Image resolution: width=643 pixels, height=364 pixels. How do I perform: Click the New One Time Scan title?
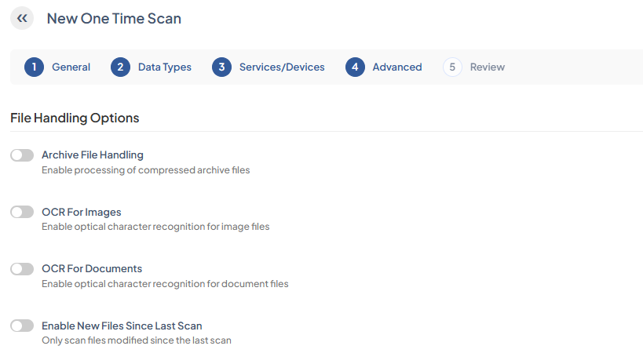point(114,18)
